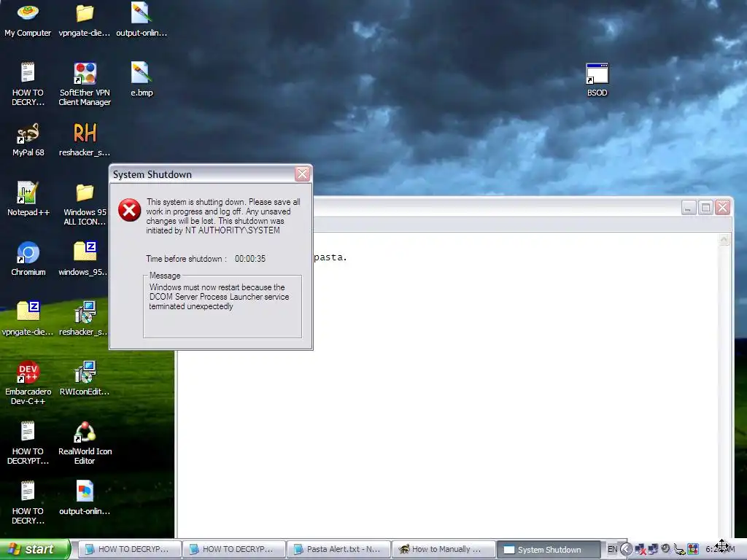Select the orange RH reshacker_s... icon
This screenshot has height=560, width=747.
[85, 139]
